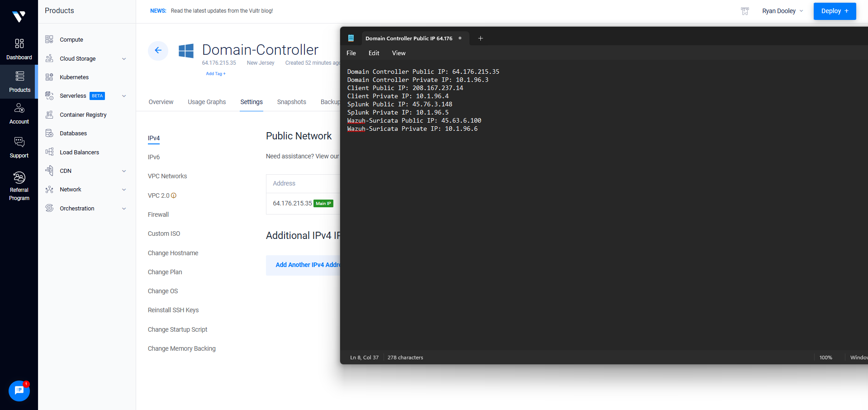Viewport: 868px width, 410px height.
Task: Click the 100% zoom in Notepad status bar
Action: (x=825, y=358)
